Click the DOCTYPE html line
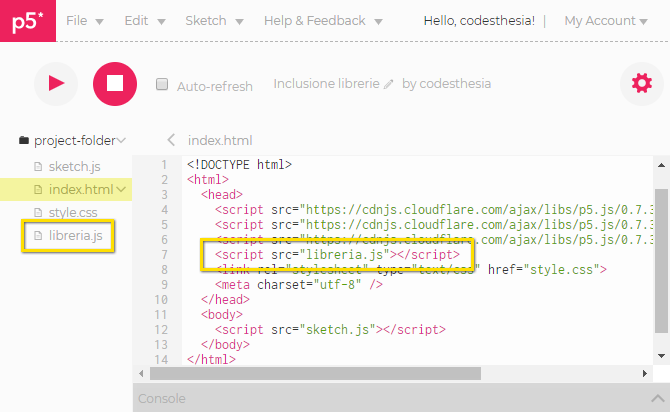The height and width of the screenshot is (412, 670). (239, 165)
